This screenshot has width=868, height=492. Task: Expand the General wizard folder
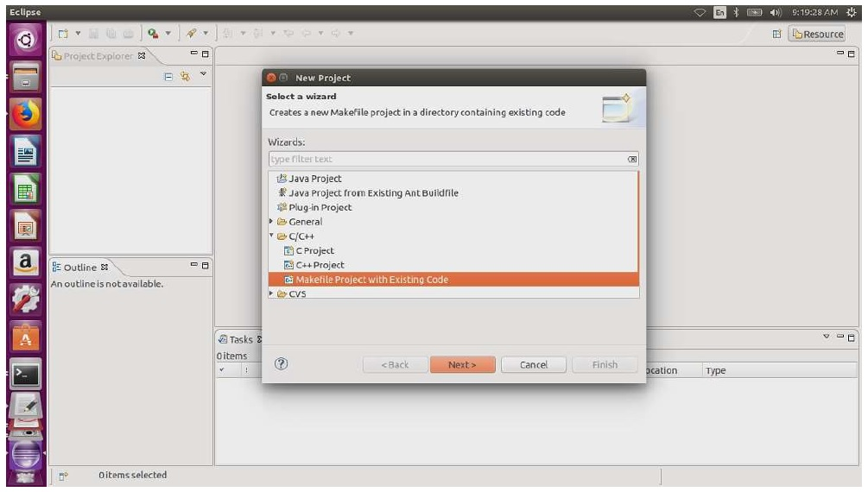[x=272, y=222]
